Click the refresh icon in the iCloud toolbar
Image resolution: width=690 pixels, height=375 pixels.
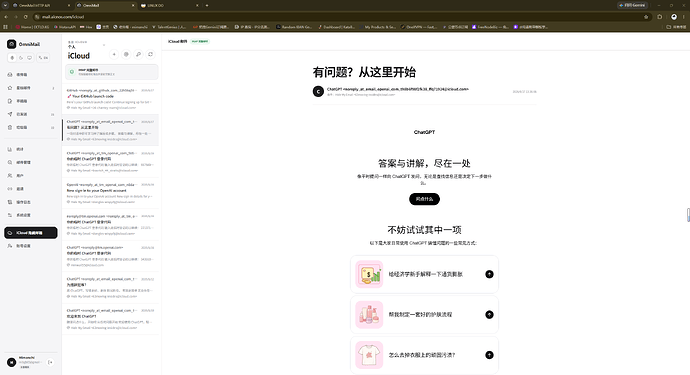pos(150,54)
